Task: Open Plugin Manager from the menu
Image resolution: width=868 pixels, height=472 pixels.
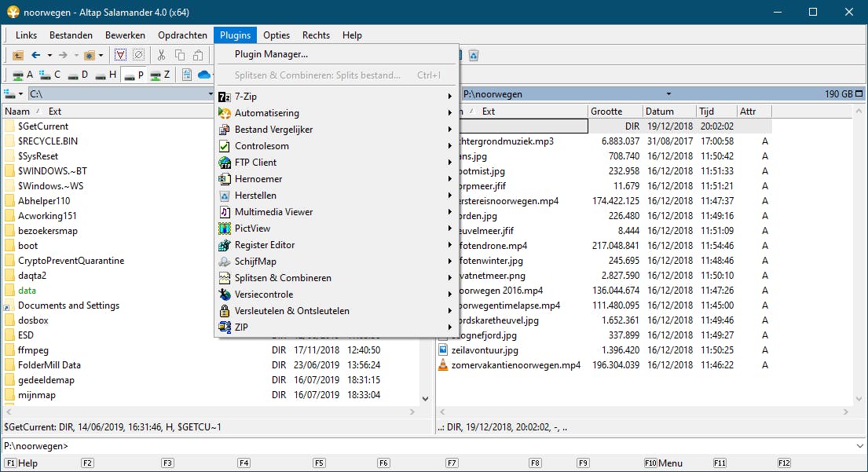Action: pos(271,54)
